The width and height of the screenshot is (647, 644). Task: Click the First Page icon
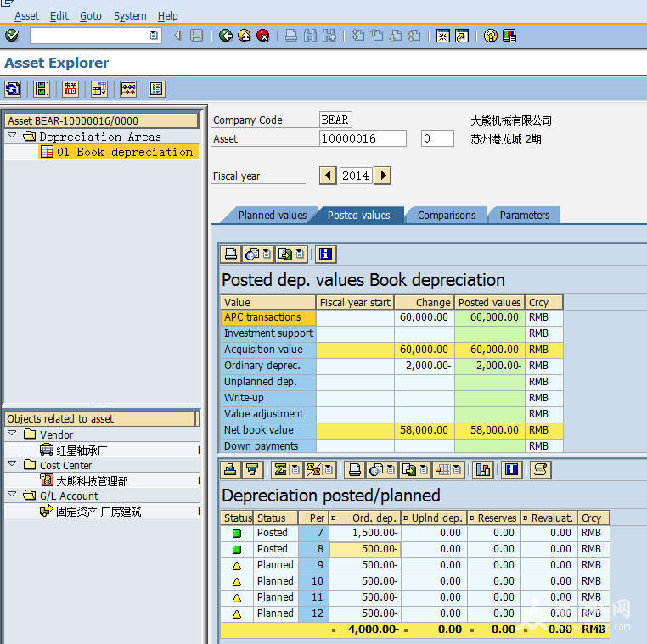357,36
